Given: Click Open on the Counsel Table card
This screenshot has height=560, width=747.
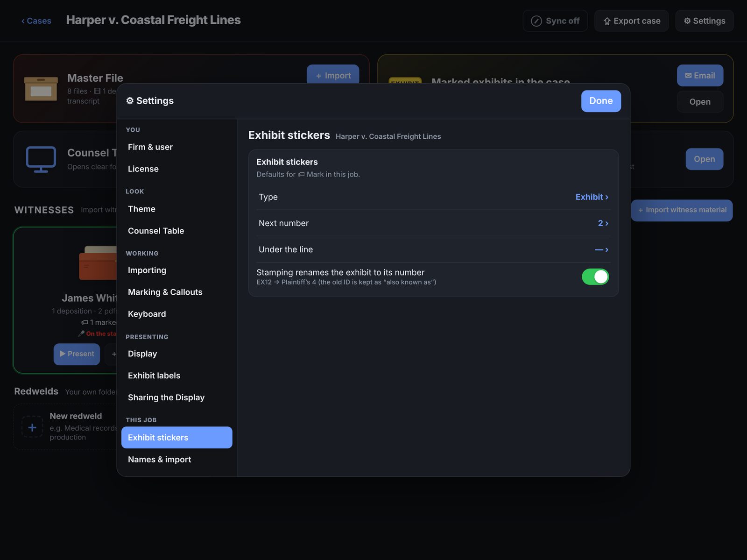Looking at the screenshot, I should (x=704, y=159).
